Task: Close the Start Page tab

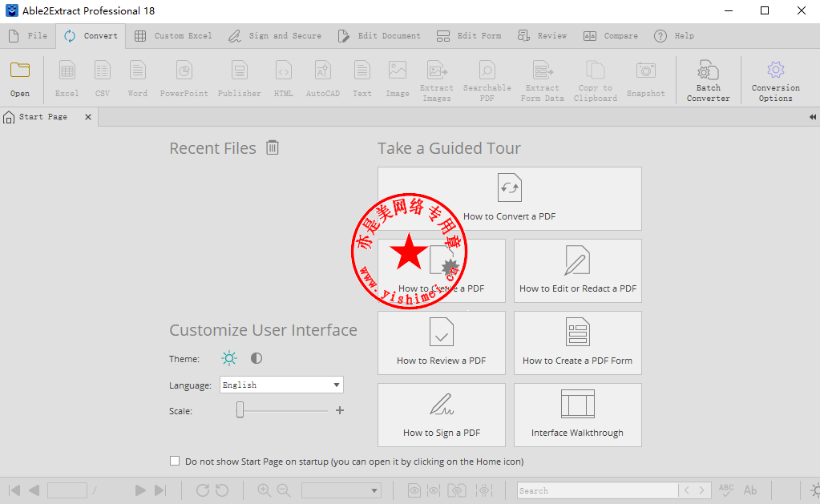Action: (x=88, y=117)
